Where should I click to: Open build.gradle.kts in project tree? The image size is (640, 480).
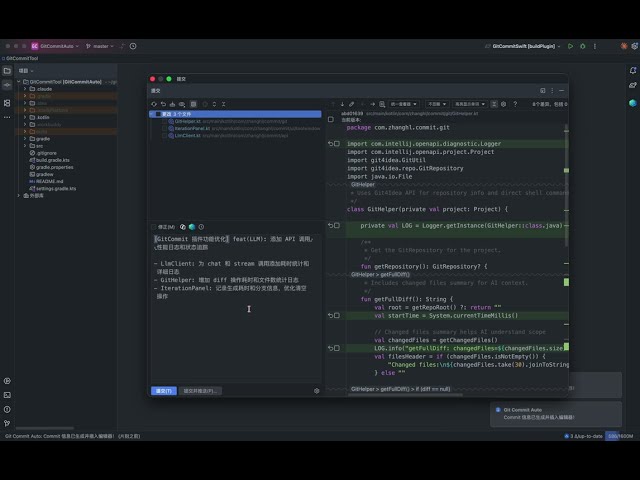pyautogui.click(x=49, y=160)
